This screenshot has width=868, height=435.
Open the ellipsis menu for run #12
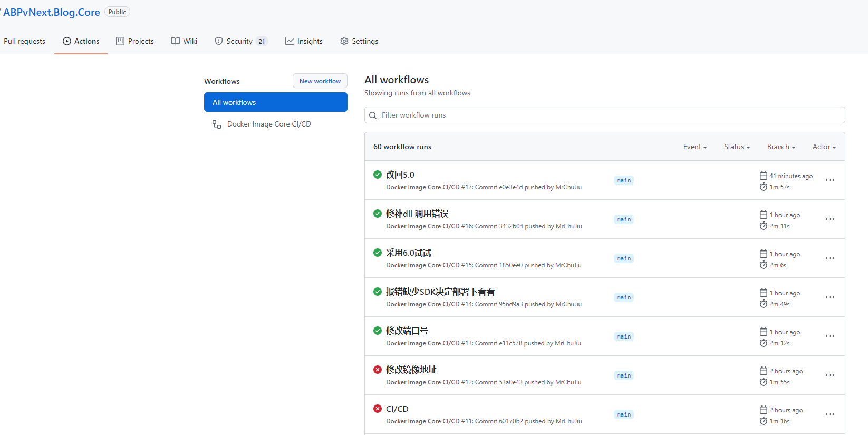[830, 375]
